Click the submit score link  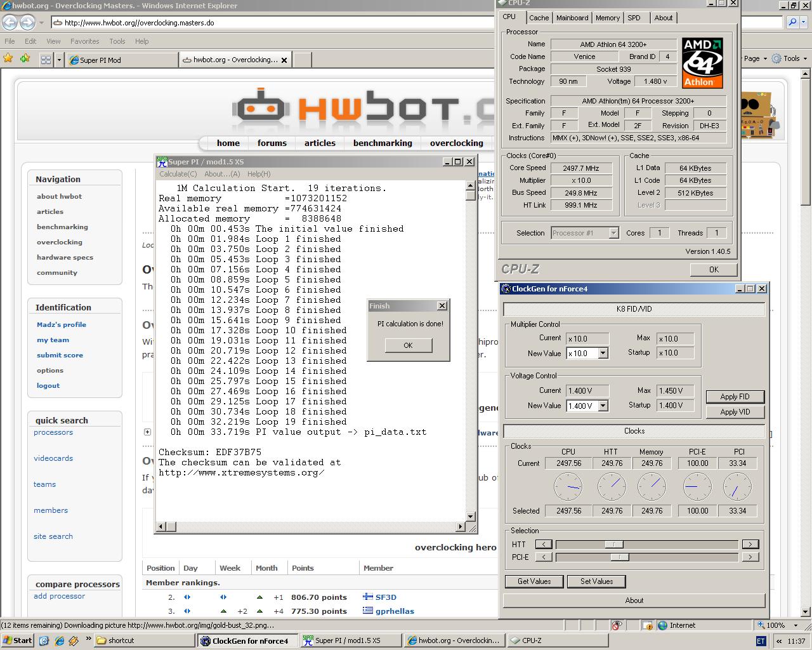tap(60, 355)
